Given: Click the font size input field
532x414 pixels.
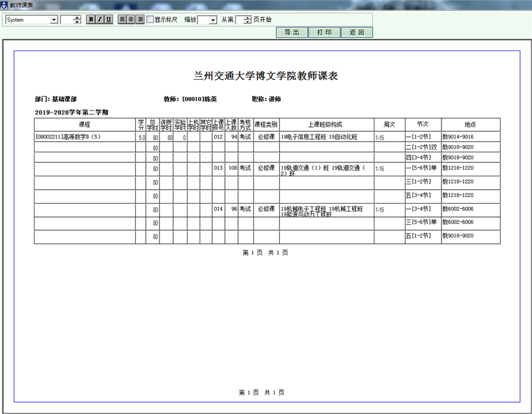Looking at the screenshot, I should click(x=66, y=20).
